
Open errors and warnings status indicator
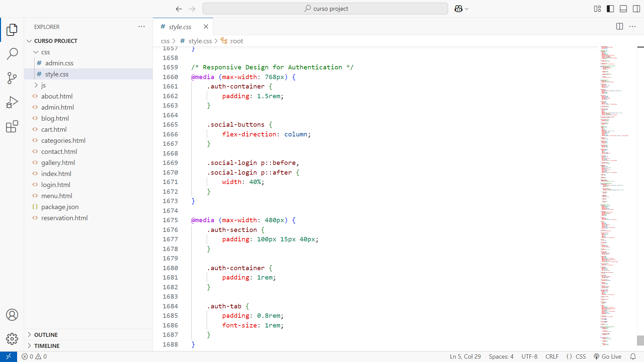pyautogui.click(x=34, y=357)
